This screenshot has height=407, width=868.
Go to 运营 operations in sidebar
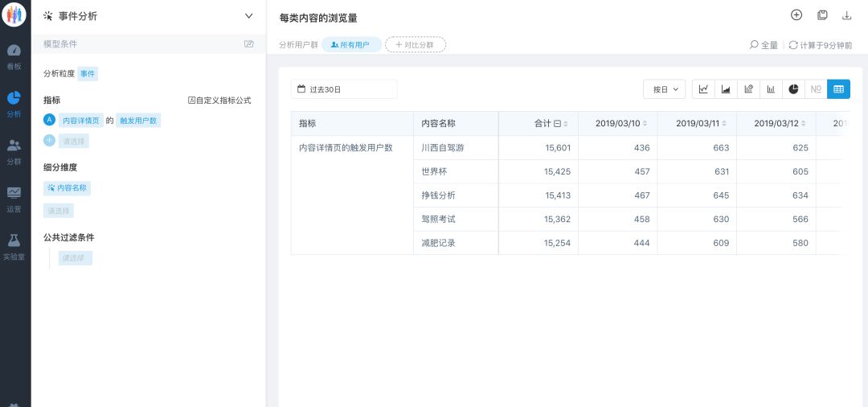[x=14, y=197]
